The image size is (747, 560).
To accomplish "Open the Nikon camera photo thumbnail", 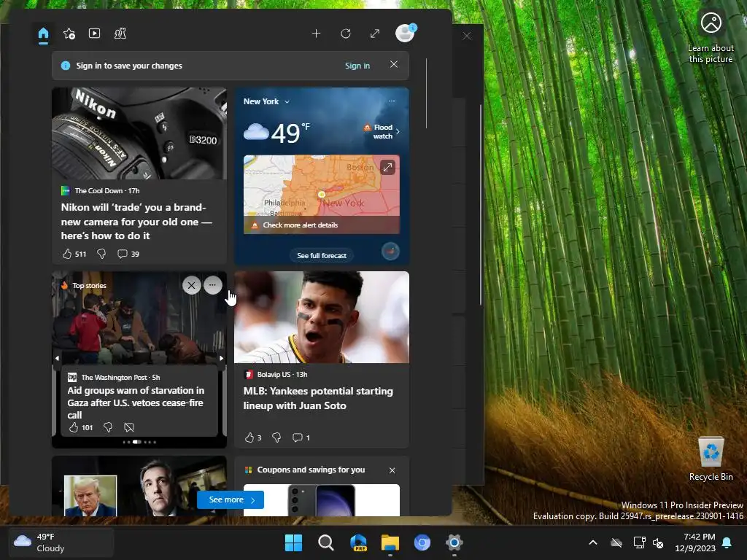I will coord(139,133).
